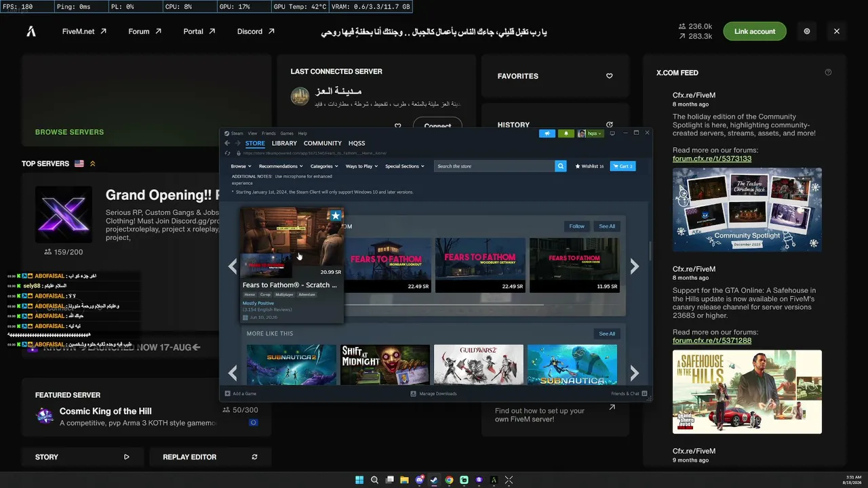Open Discord from the taskbar
Screen dimensions: 868x488
coord(419,480)
